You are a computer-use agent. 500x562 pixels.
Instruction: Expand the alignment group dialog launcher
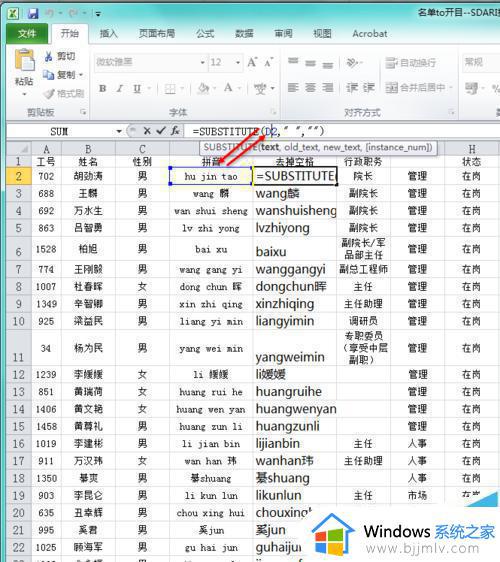pyautogui.click(x=451, y=113)
